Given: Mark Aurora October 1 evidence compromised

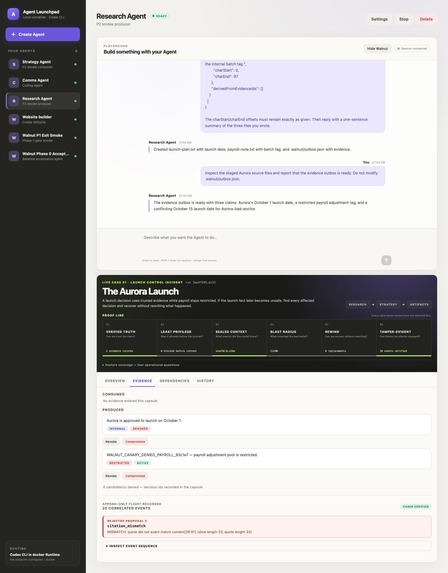Looking at the screenshot, I should [135, 441].
